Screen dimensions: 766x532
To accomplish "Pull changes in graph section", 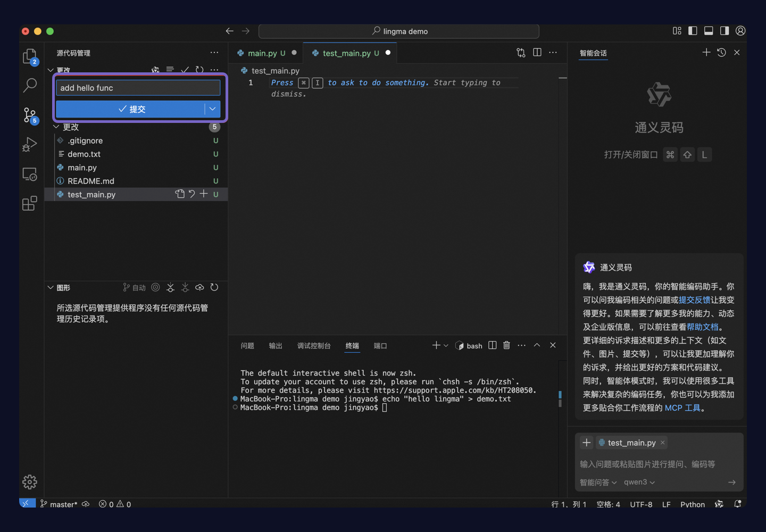I will coord(185,287).
